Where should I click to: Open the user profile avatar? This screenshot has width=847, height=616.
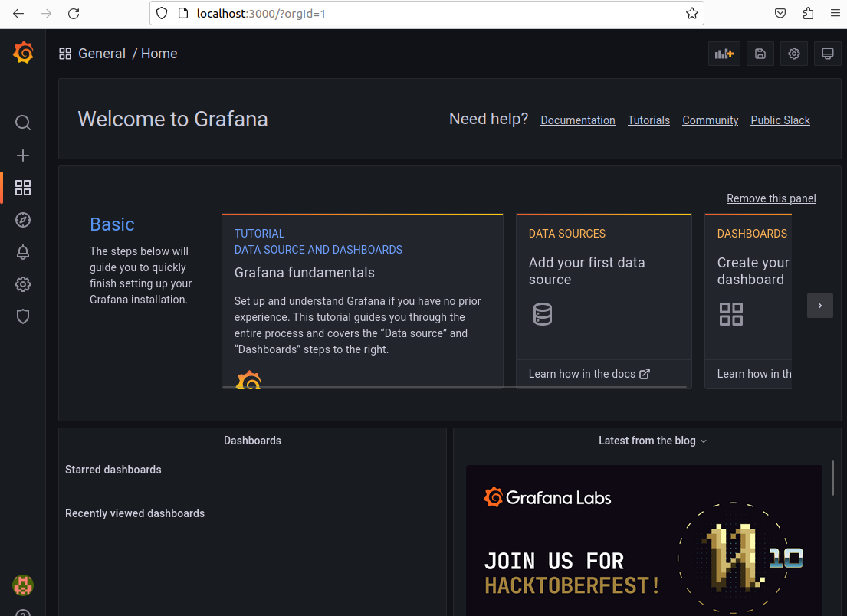tap(23, 585)
